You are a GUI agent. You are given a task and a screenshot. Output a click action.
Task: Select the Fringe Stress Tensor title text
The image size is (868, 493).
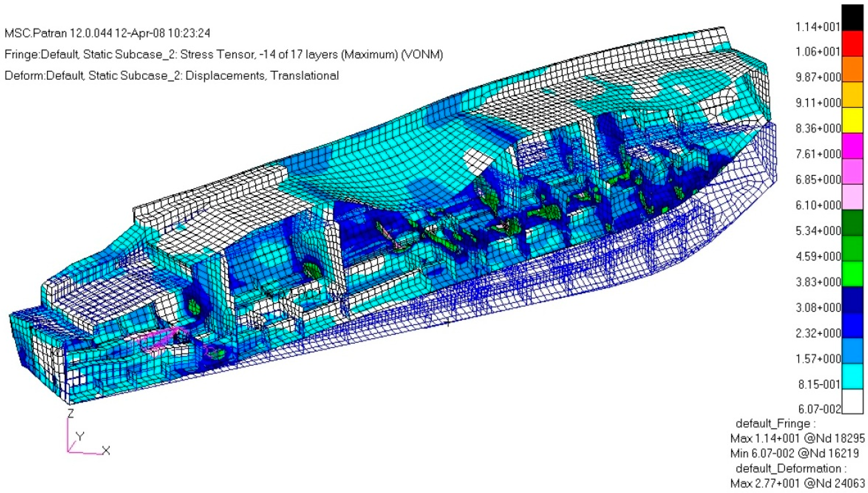pos(223,54)
